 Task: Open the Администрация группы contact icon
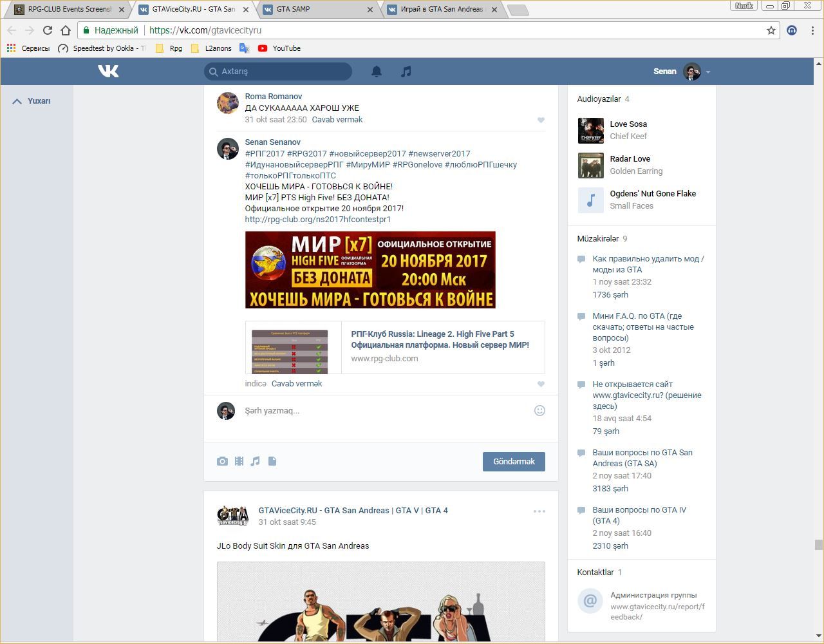[x=590, y=601]
